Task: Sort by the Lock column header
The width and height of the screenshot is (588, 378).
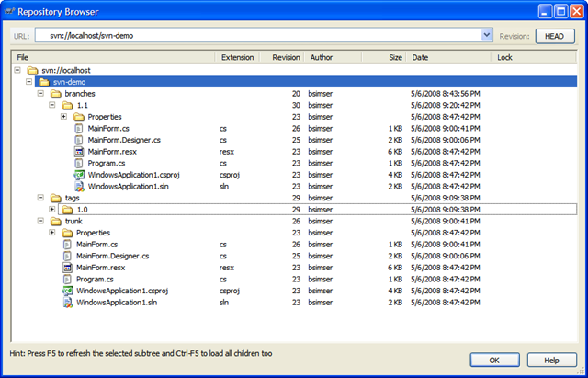Action: pyautogui.click(x=534, y=57)
